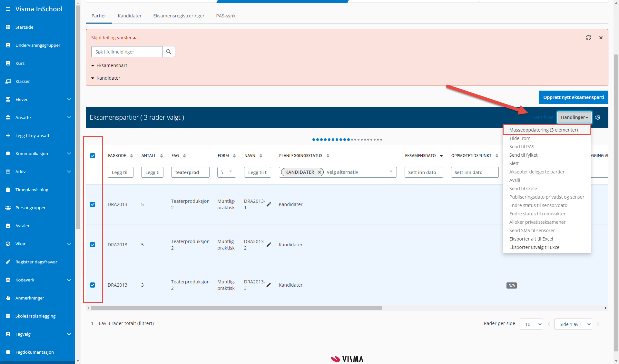Uncheck the DRA2013-3 row checkbox
This screenshot has height=364, width=619.
point(93,285)
